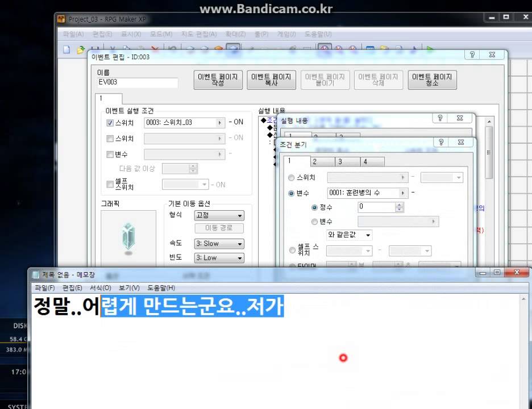Image resolution: width=532 pixels, height=409 pixels.
Task: Click the highlighted Notepad text 렵게 만드는군요..저가
Action: pyautogui.click(x=192, y=306)
